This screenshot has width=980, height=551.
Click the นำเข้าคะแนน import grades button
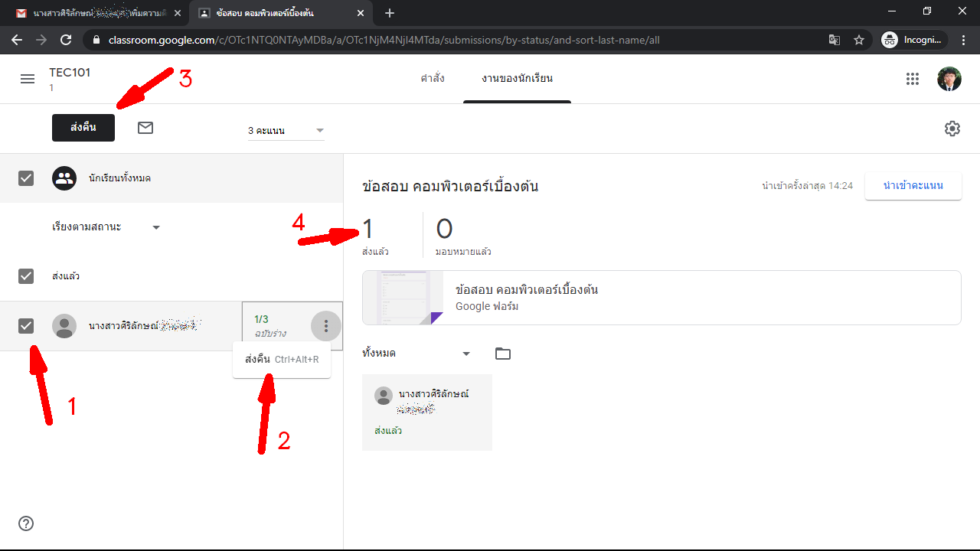click(913, 186)
